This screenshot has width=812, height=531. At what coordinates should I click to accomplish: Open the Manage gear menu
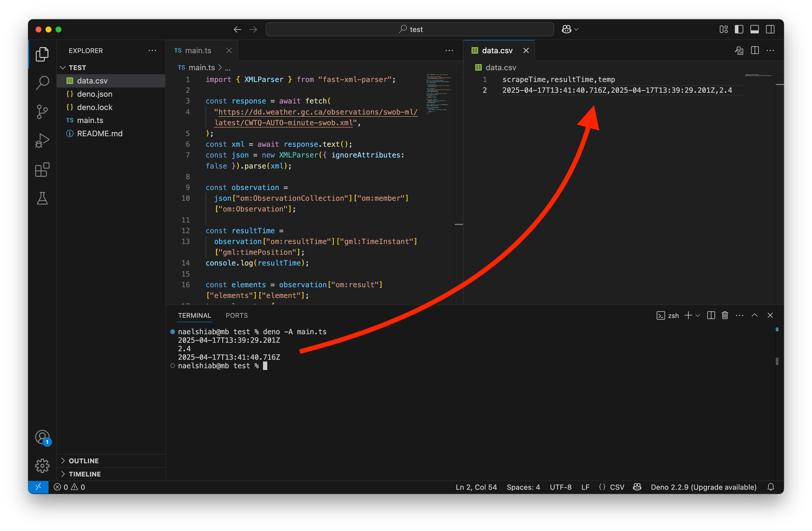point(42,466)
